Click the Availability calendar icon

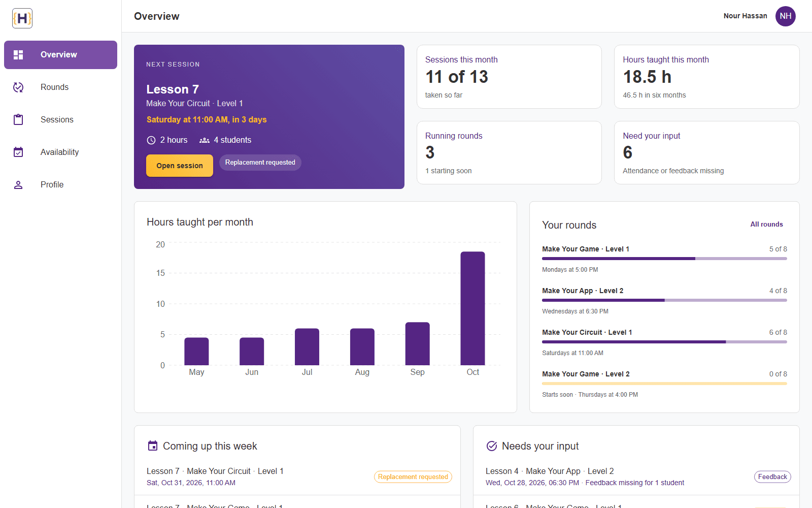18,152
